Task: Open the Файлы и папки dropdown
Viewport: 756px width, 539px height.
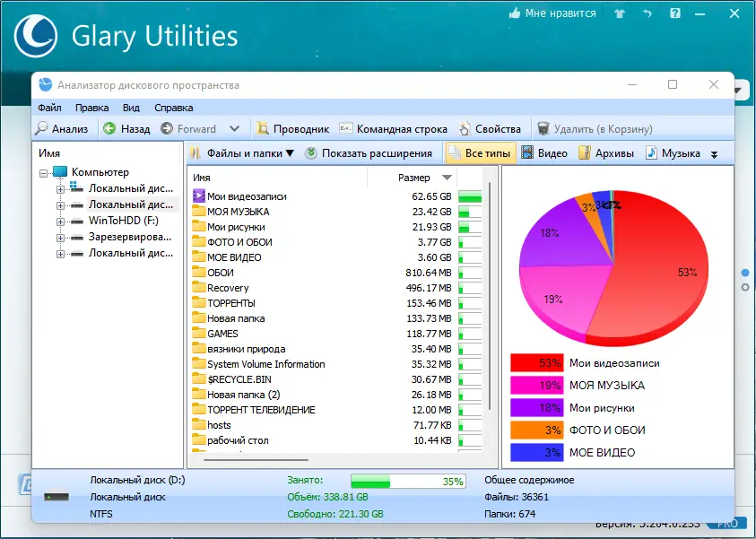Action: [x=242, y=153]
